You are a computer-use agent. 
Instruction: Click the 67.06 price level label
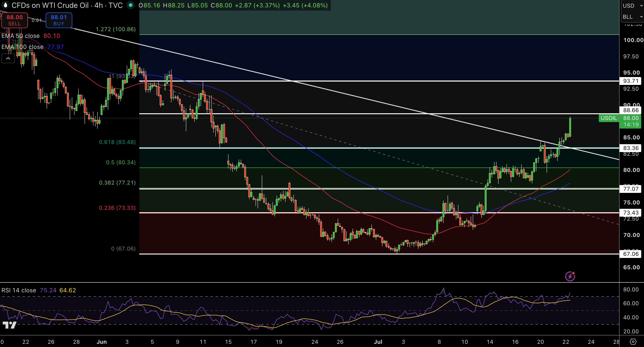[x=631, y=254]
